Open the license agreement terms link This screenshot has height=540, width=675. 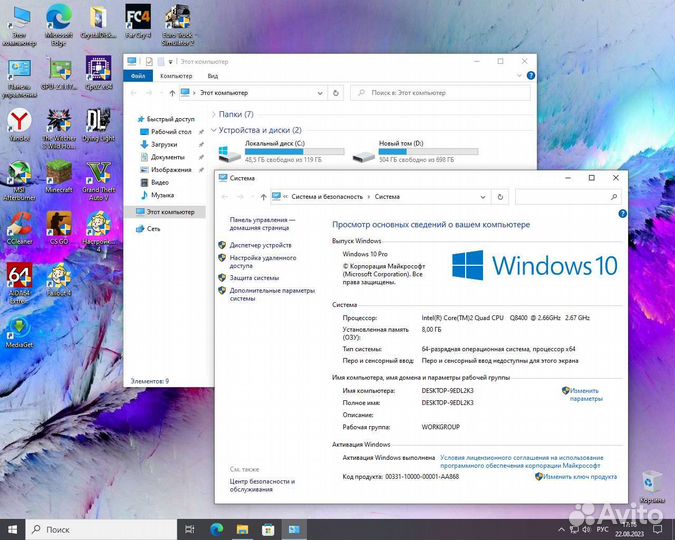[x=521, y=461]
